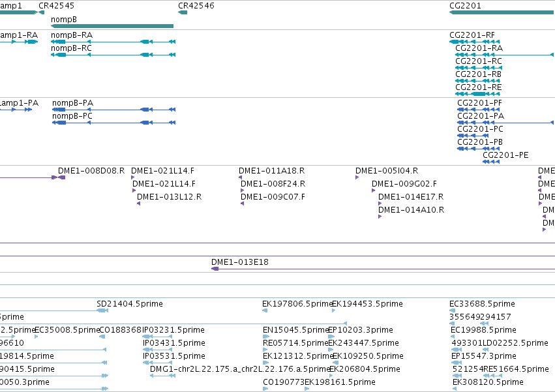
Task: Click CG2201-PE protein label
Action: (x=505, y=155)
